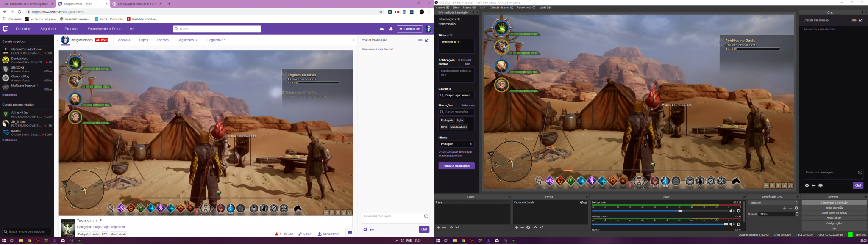868x245 pixels.
Task: Open the whispers icon below the Twitch player
Action: [350, 232]
